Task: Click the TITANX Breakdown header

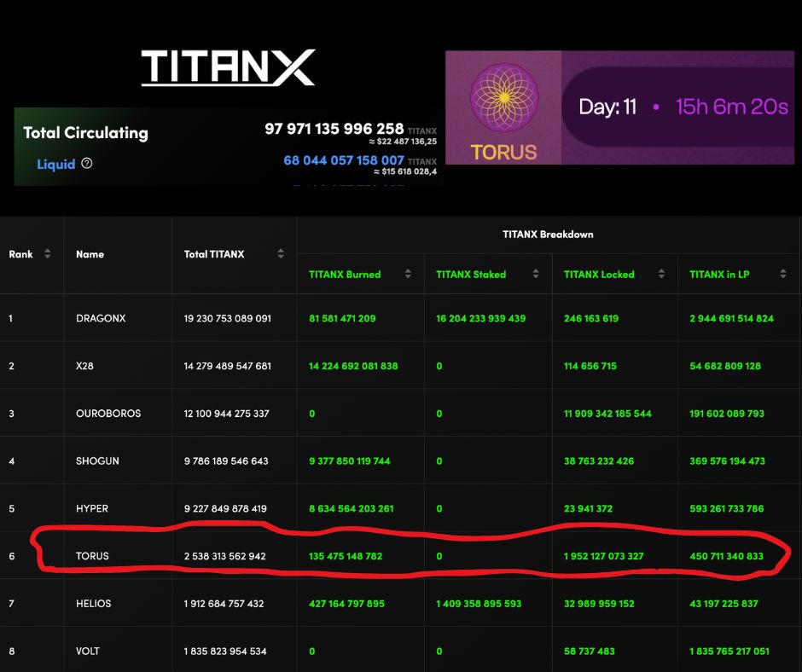Action: [548, 235]
